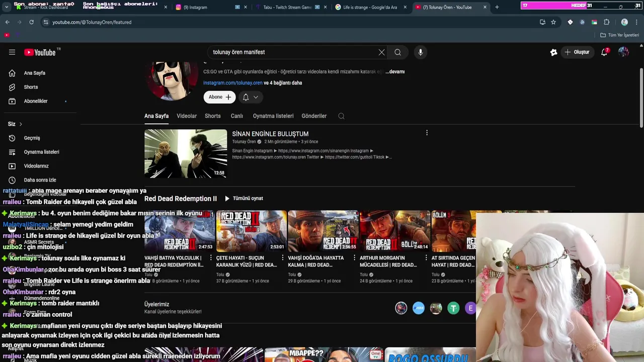
Task: Open the tab search dropdown arrow
Action: pos(6,7)
